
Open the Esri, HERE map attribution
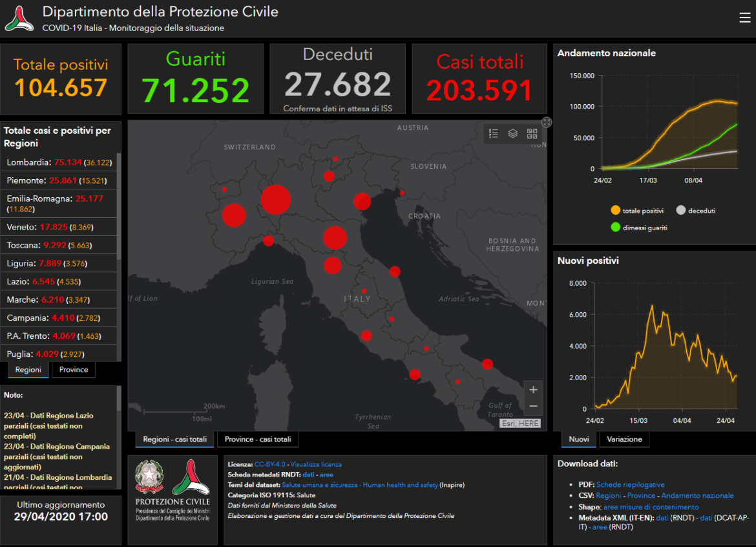point(520,424)
